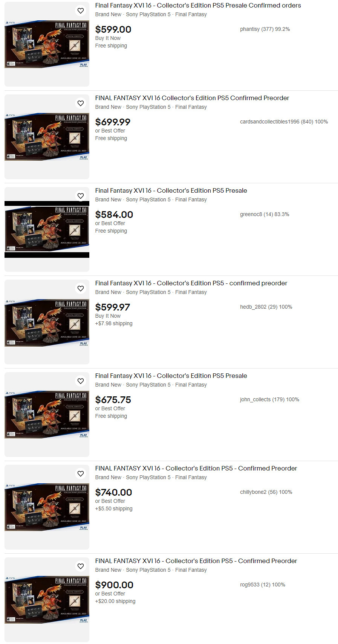Viewport: 338px width, 644px height.
Task: Toggle the heart on the $740.00 chillybone2 listing
Action: coord(81,473)
